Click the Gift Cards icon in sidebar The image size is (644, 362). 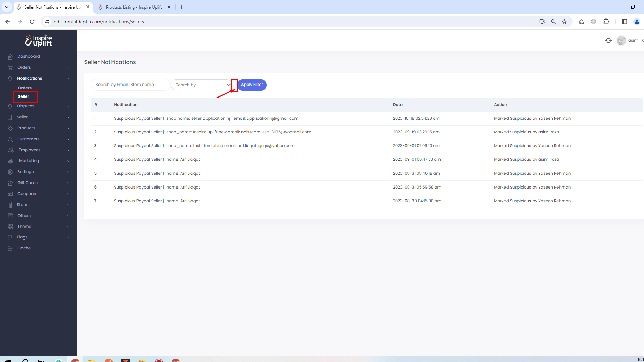point(10,183)
